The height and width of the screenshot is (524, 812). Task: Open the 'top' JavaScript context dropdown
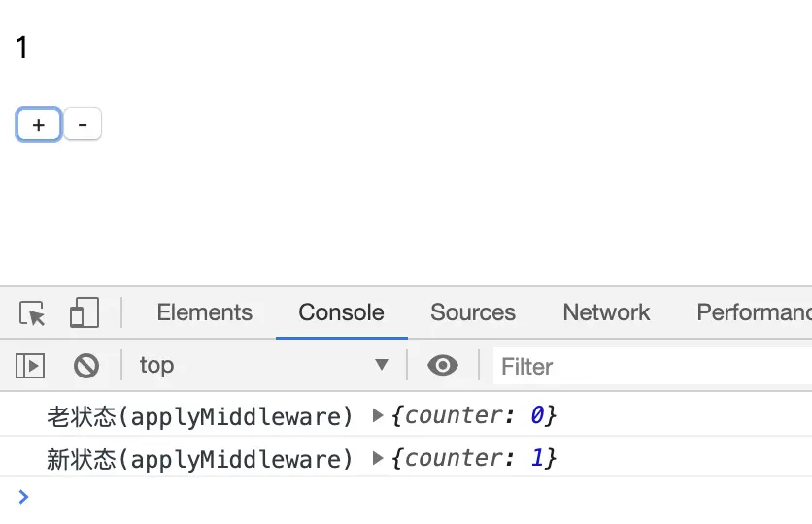click(262, 366)
